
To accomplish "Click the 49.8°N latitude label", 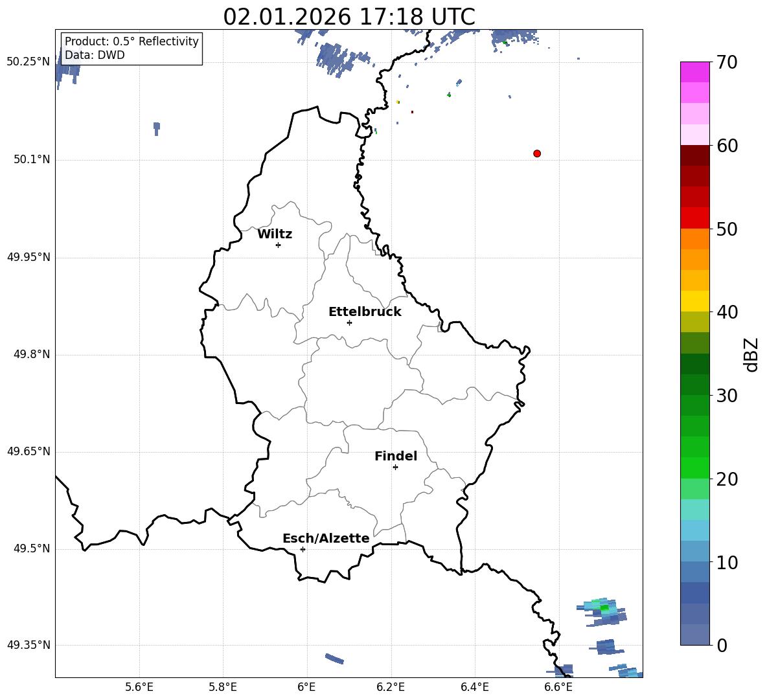I will coord(32,354).
